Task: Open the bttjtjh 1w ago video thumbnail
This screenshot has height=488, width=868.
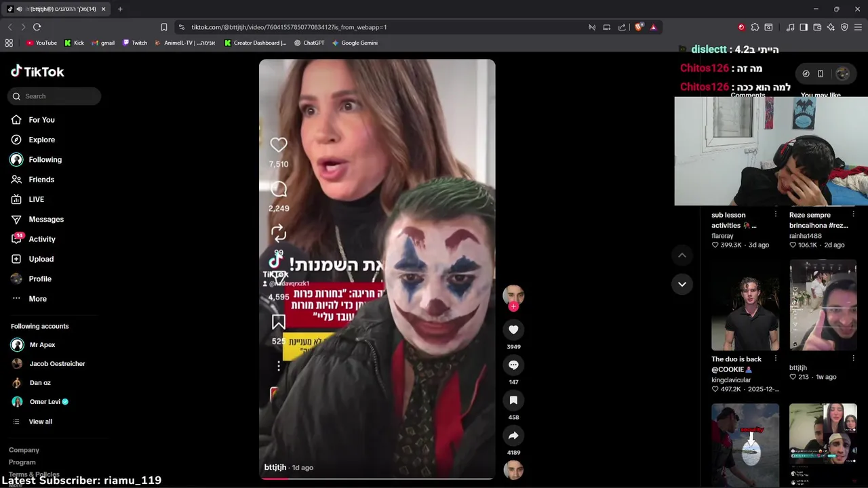Action: pos(823,305)
